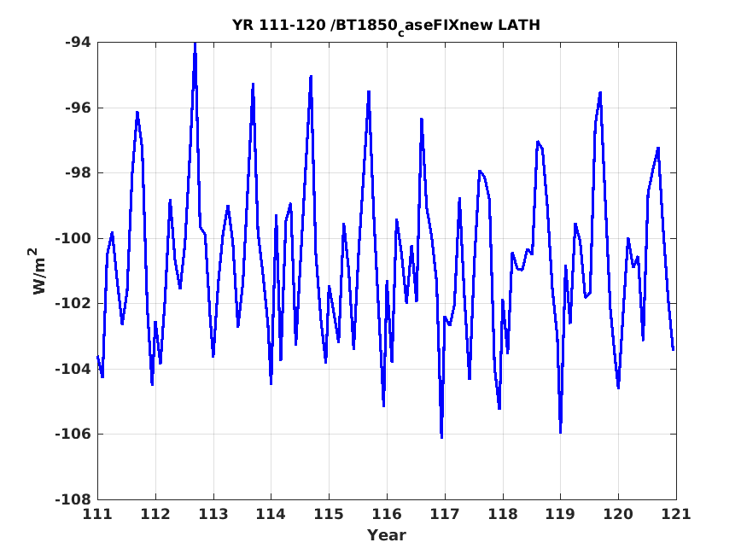Viewport: 747px width, 560px height.
Task: Click the y-axis tick label -94
Action: [x=78, y=43]
